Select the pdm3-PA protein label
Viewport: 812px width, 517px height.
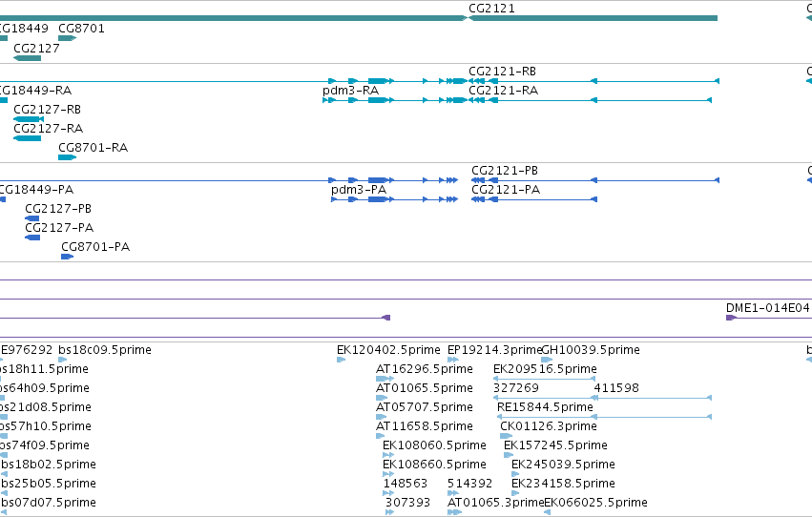pyautogui.click(x=359, y=190)
